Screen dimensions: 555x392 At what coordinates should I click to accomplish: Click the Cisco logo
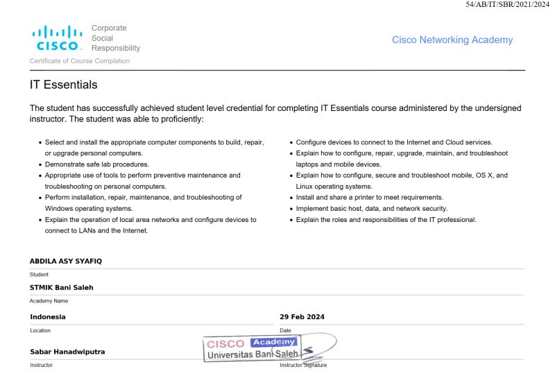[x=58, y=38]
